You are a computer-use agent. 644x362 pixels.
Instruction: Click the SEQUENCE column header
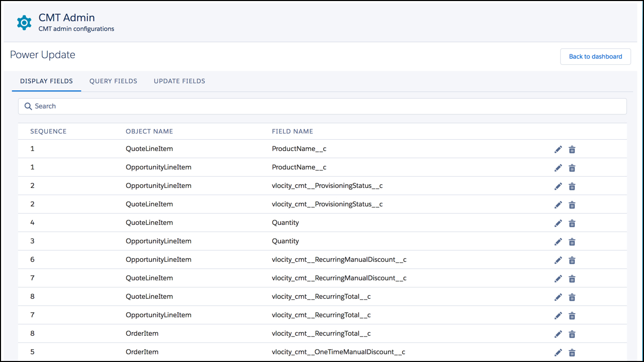click(x=48, y=131)
